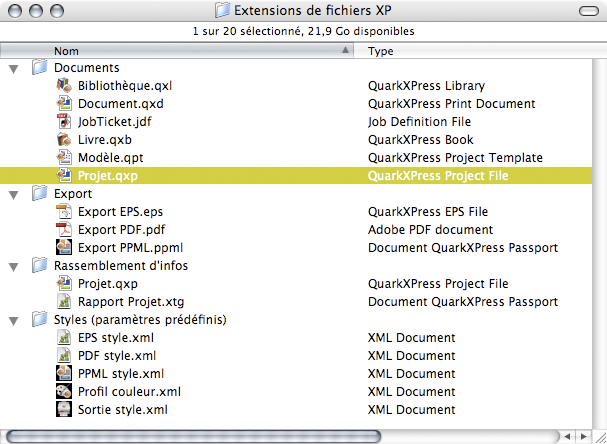
Task: Select Export PPML.ppml file name
Action: pos(130,248)
